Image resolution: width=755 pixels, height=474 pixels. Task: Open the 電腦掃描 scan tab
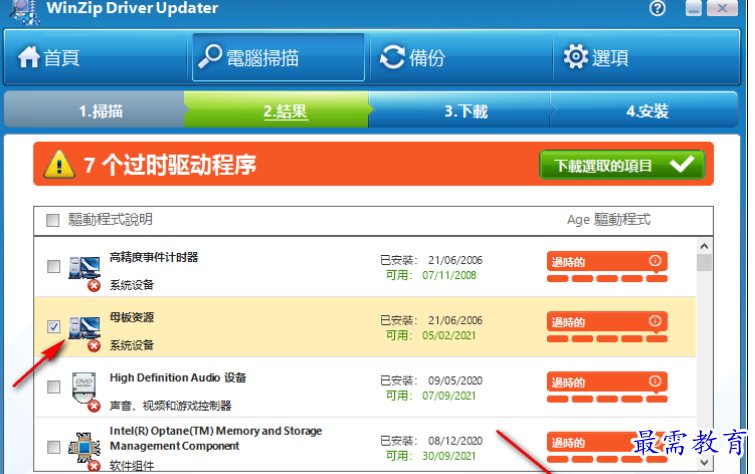(278, 57)
